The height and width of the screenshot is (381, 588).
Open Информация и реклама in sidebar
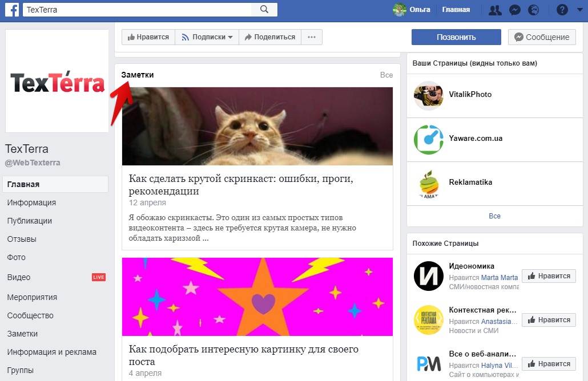52,352
